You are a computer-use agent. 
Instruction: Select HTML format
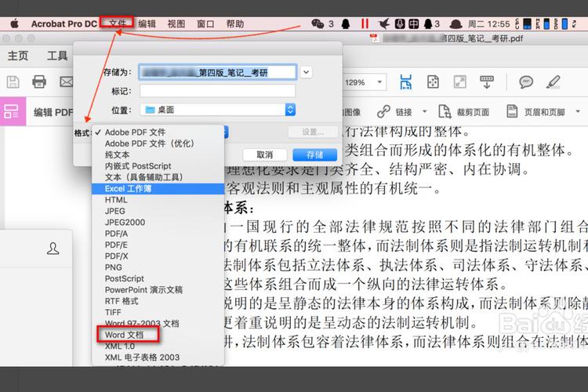pyautogui.click(x=158, y=200)
